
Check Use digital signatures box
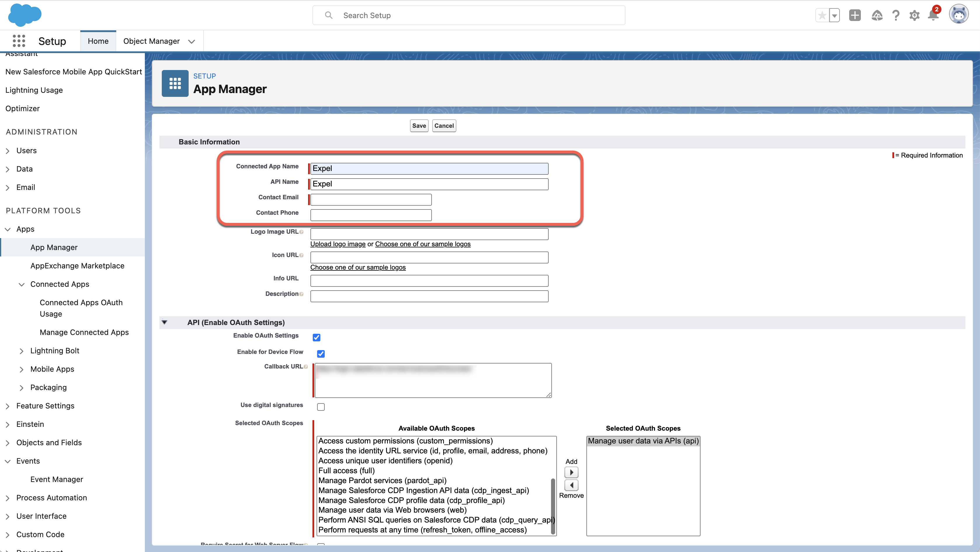point(321,407)
